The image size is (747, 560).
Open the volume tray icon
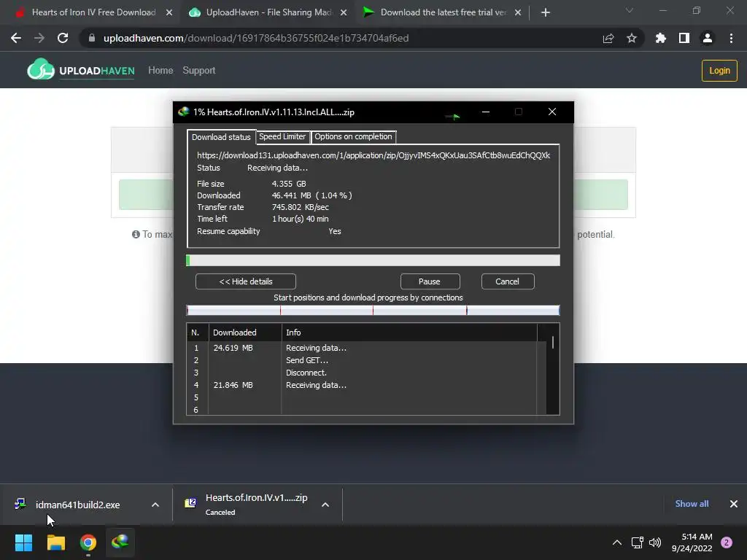(x=656, y=542)
